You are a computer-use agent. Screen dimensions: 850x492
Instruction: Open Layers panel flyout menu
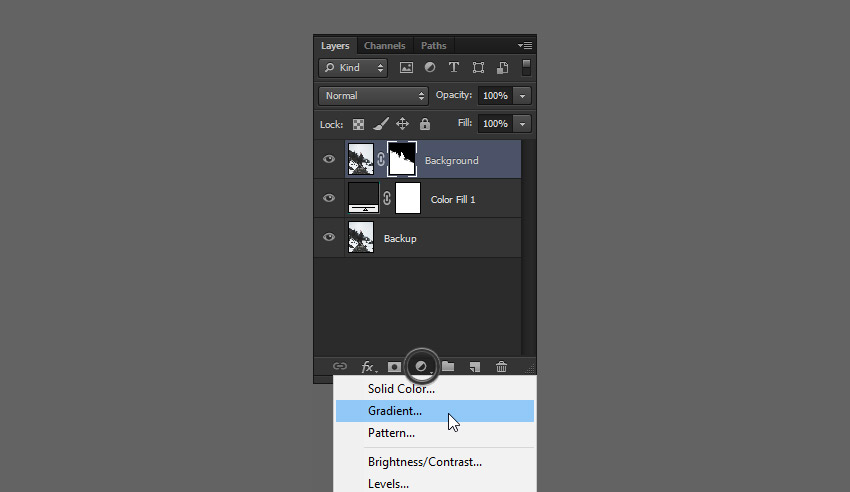point(524,46)
